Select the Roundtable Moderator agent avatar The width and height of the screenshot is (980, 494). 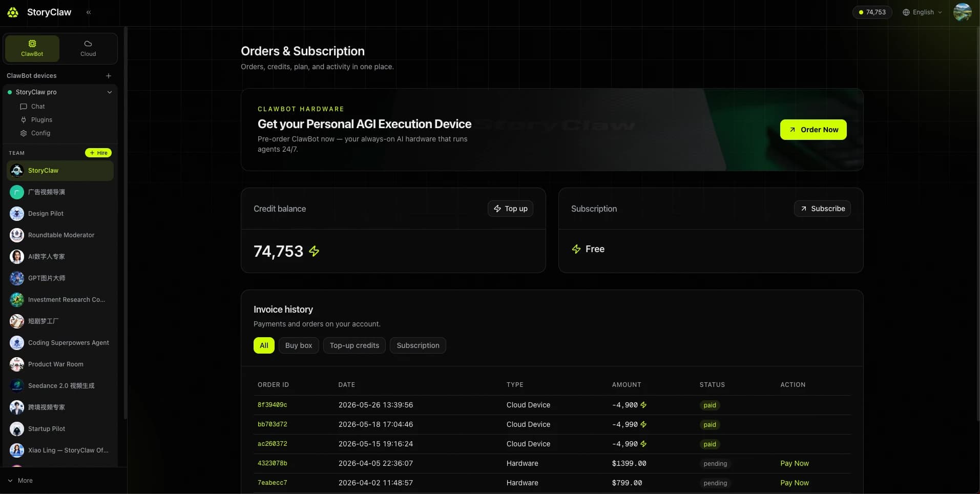click(x=17, y=235)
